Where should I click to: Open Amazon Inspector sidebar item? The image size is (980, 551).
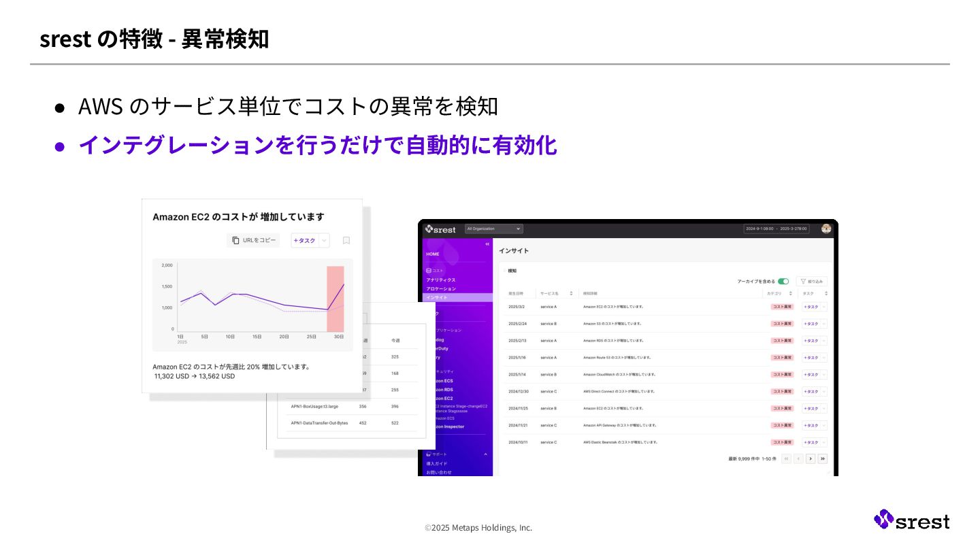click(450, 427)
